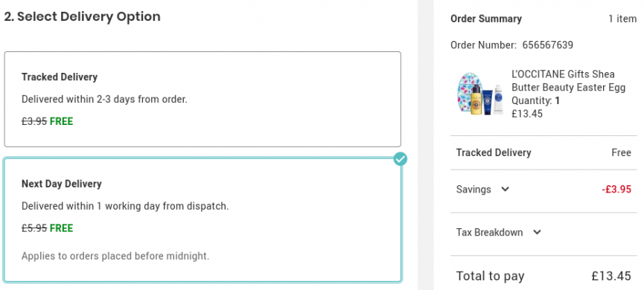
Task: Open the L'OCCITANE Easter Egg product thumbnail
Action: pos(479,94)
